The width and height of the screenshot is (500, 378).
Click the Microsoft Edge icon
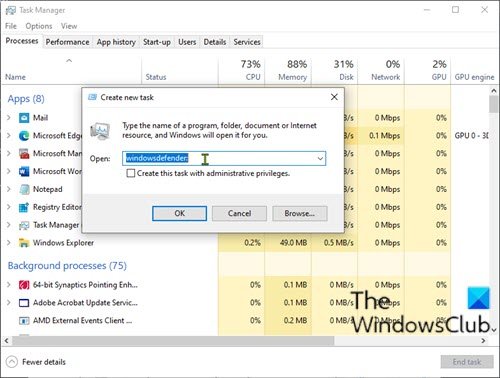tap(24, 136)
